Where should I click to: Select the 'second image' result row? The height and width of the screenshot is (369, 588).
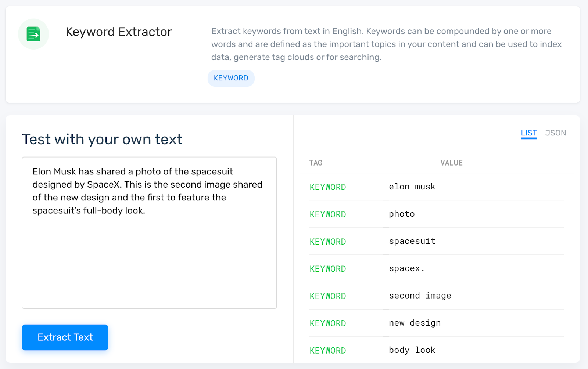coord(420,296)
